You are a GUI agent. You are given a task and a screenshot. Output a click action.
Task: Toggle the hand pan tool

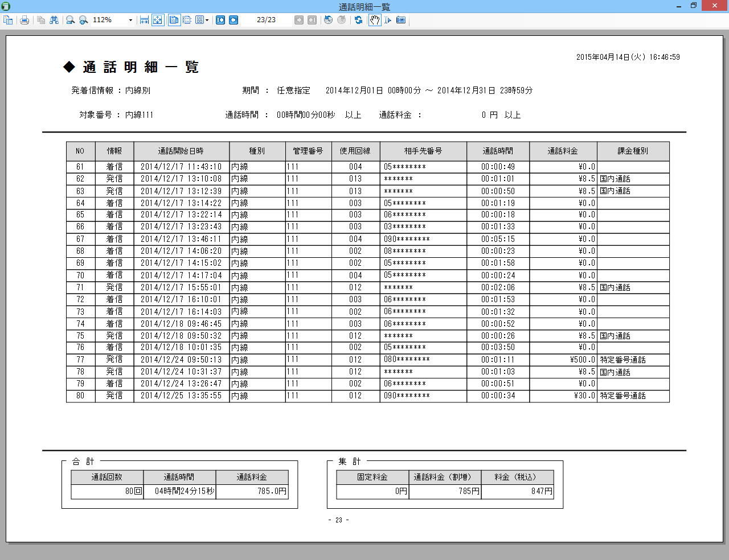(374, 20)
